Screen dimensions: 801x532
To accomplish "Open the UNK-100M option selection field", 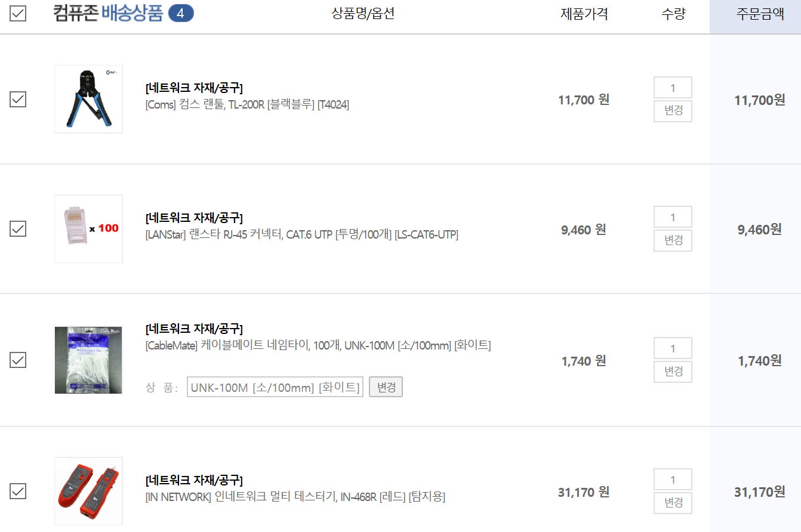I will [x=275, y=387].
